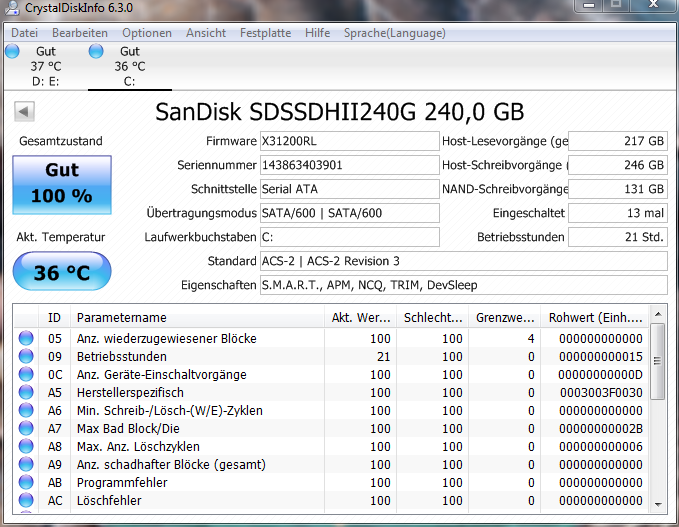Click the scroll down arrow of attribute list
The image size is (679, 527).
click(x=658, y=504)
